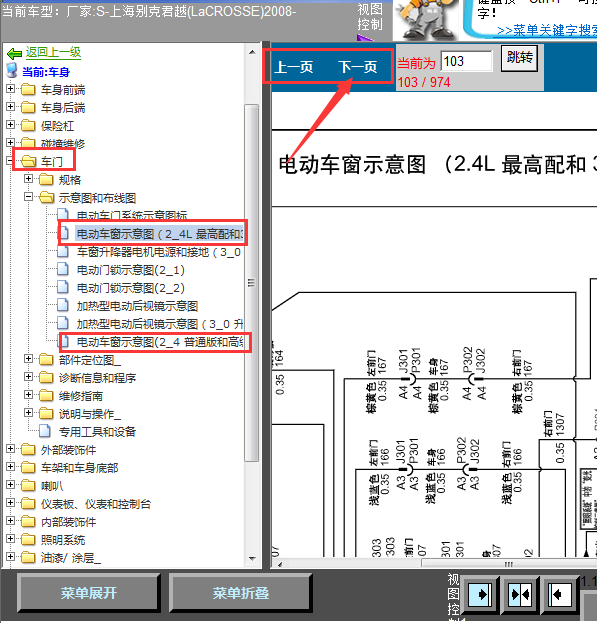Click the tree panel vertical scrollbar thumb
This screenshot has width=597, height=623.
tap(252, 283)
